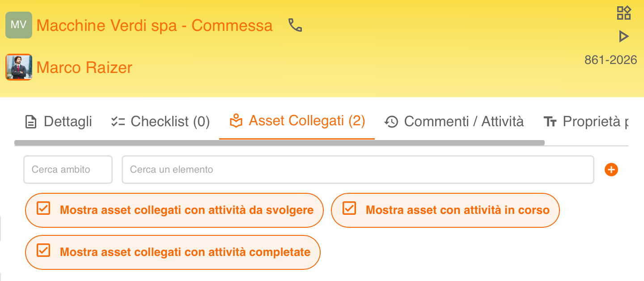The image size is (644, 281).
Task: Click the orange plus add button
Action: 611,170
